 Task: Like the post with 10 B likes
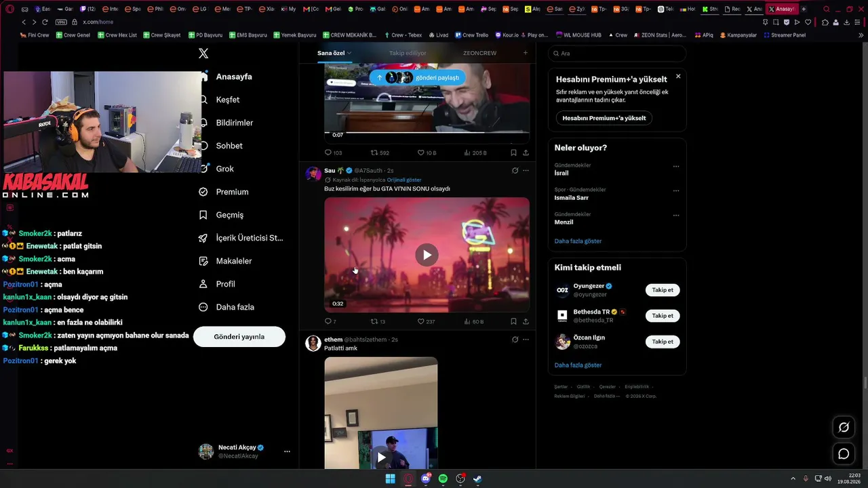(x=427, y=152)
